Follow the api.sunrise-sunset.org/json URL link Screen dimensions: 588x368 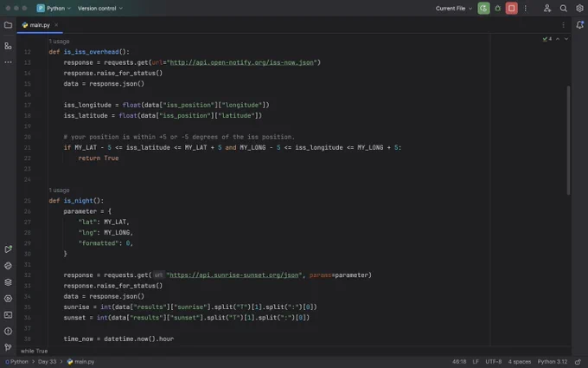[x=234, y=275]
